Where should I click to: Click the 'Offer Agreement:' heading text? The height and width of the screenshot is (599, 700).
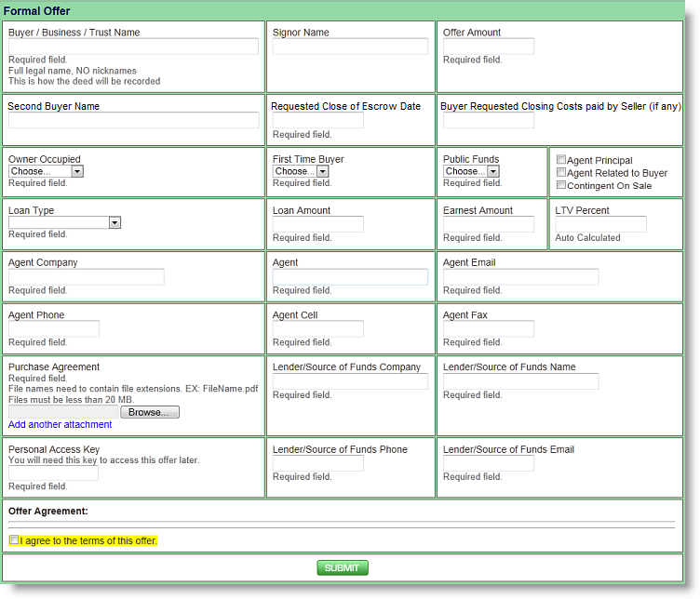[48, 512]
